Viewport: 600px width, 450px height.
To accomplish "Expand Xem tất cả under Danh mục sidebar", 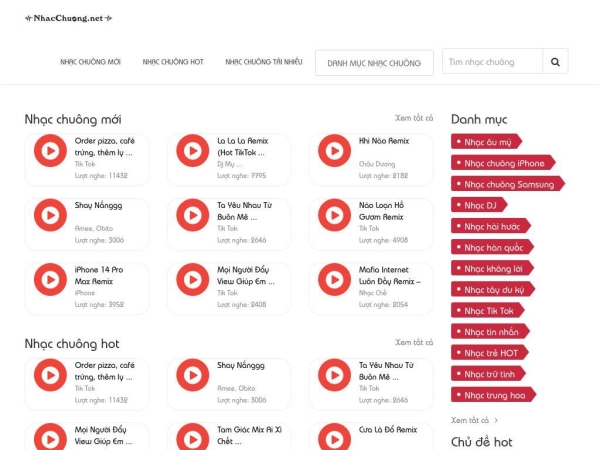I will coord(474,420).
